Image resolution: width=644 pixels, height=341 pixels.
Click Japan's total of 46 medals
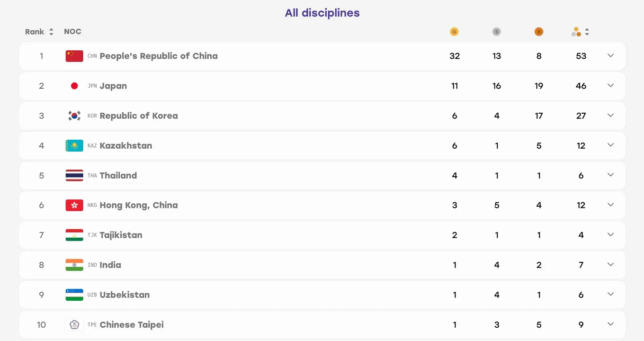[581, 86]
